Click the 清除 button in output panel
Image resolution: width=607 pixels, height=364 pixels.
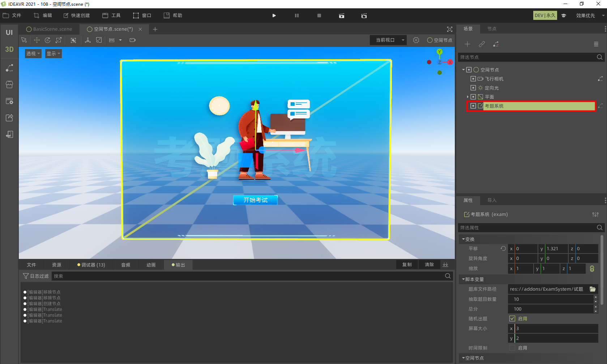[x=429, y=265]
